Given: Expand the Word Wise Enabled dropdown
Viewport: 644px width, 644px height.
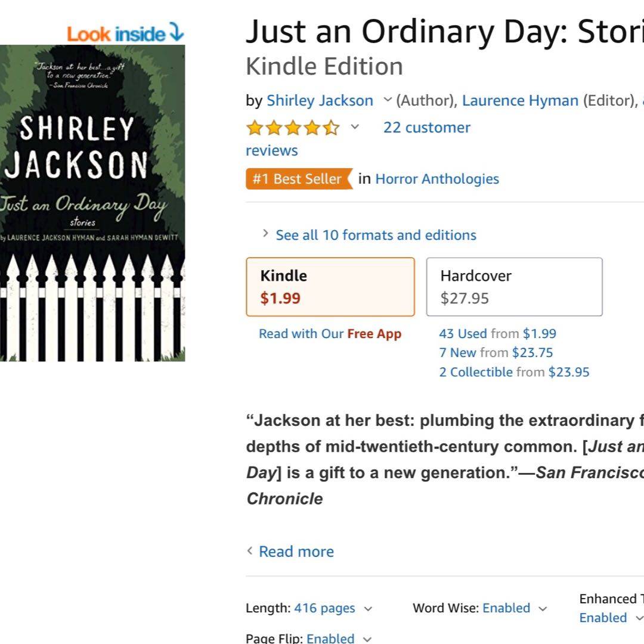Looking at the screenshot, I should (506, 608).
